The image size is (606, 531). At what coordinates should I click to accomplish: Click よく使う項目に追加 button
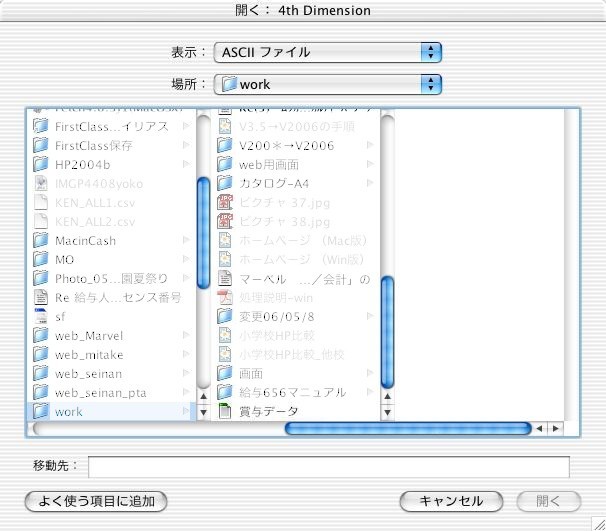tap(96, 501)
